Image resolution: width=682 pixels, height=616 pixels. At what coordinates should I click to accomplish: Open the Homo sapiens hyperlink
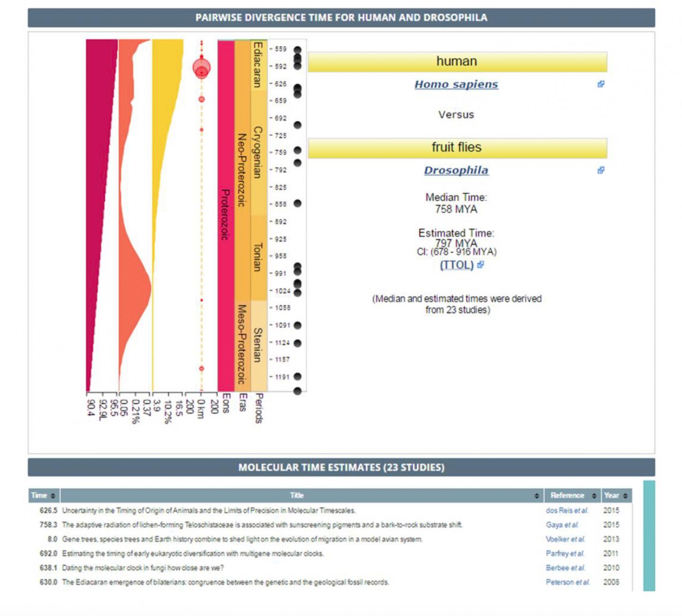click(456, 85)
